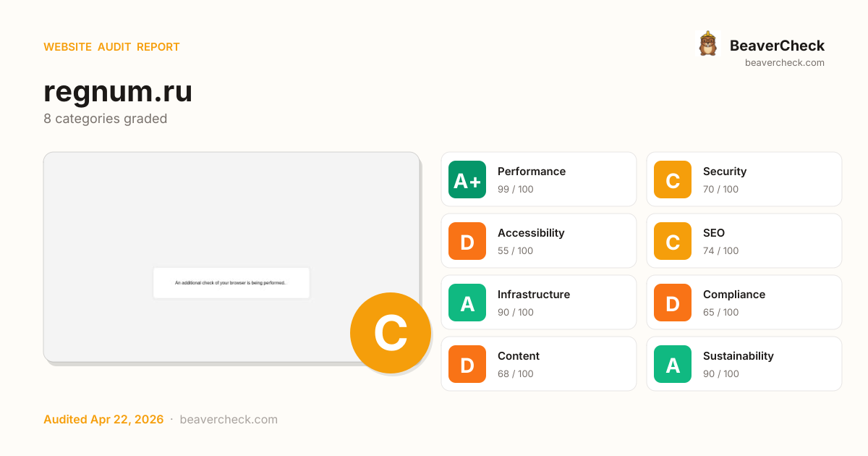Click the C SEO grade badge
Viewport: 868px width, 456px height.
point(673,241)
